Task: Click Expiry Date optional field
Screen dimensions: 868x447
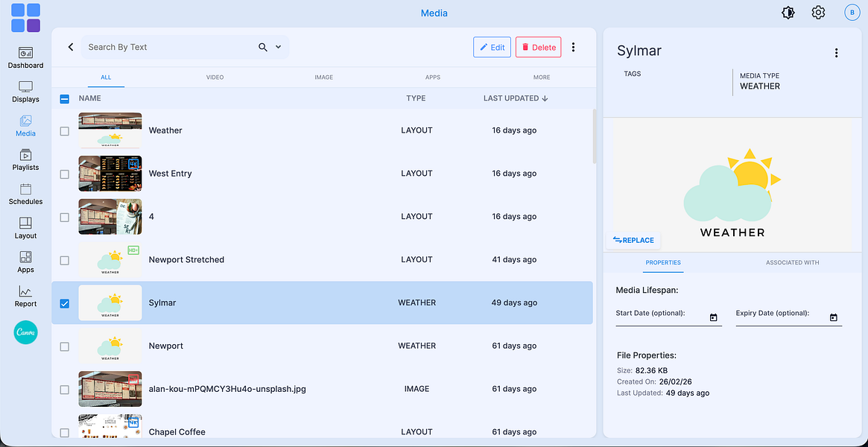Action: click(789, 316)
